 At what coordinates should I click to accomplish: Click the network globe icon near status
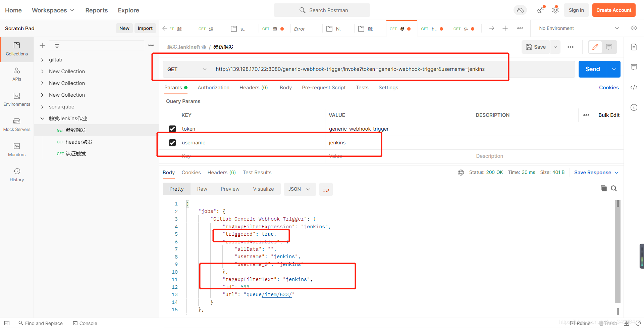461,173
